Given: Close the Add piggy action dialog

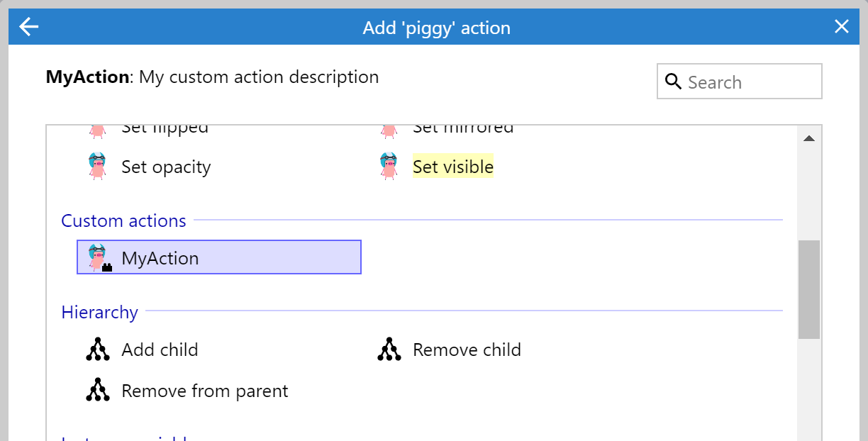Looking at the screenshot, I should (x=841, y=26).
